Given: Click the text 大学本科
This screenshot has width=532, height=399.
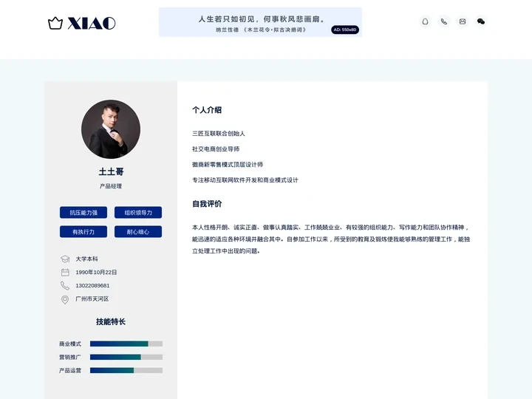Looking at the screenshot, I should pos(87,259).
